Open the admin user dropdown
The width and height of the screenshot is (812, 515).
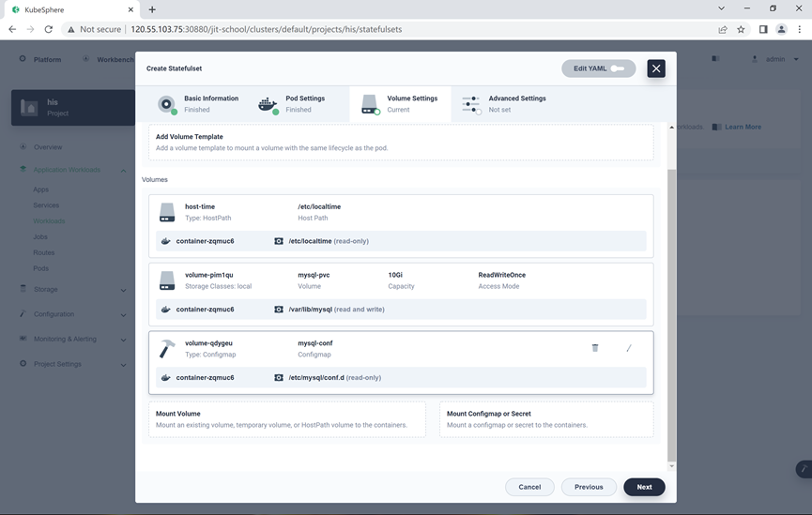775,59
